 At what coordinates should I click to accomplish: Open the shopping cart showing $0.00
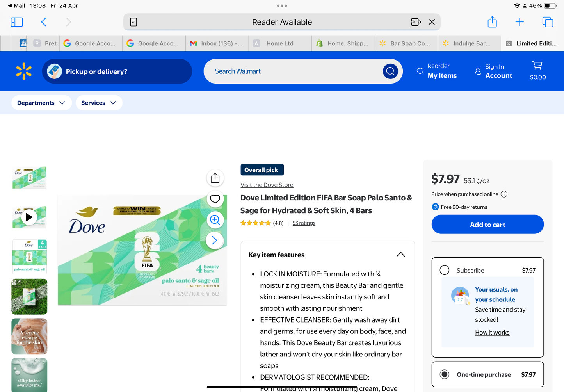(538, 71)
